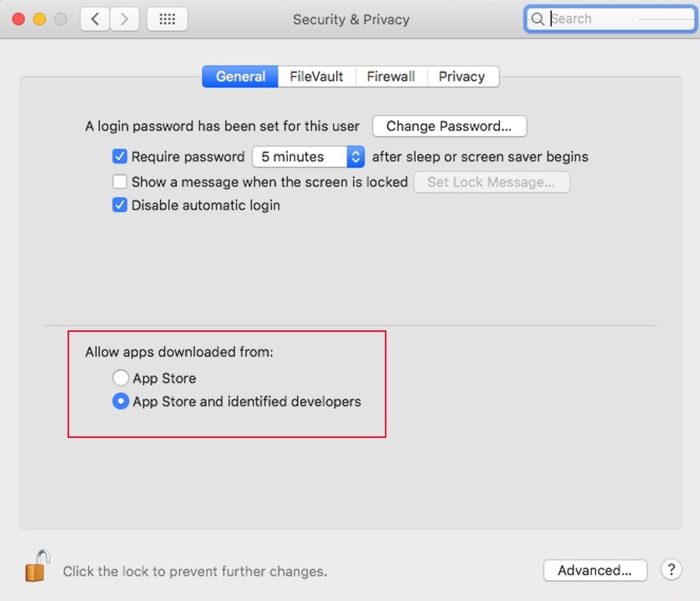Choose App Store and identified developers

point(120,401)
